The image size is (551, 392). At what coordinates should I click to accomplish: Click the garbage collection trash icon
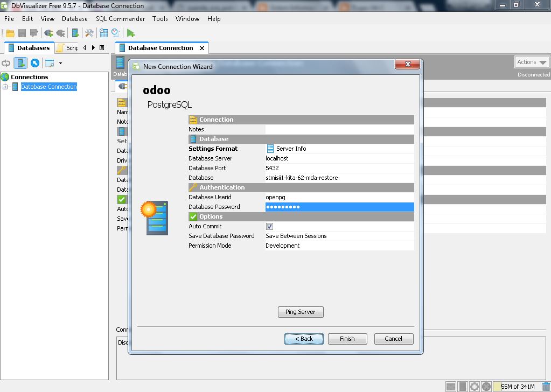coord(546,387)
